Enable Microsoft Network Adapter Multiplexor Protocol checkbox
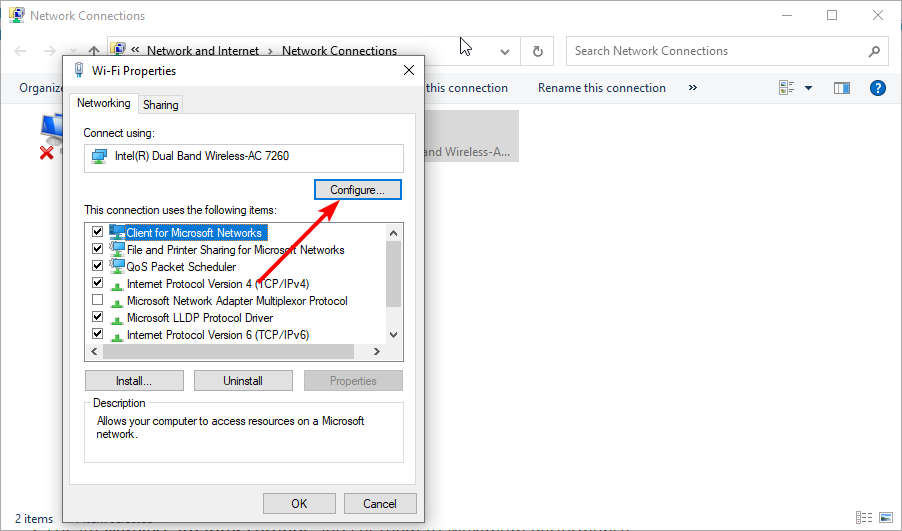 point(97,301)
